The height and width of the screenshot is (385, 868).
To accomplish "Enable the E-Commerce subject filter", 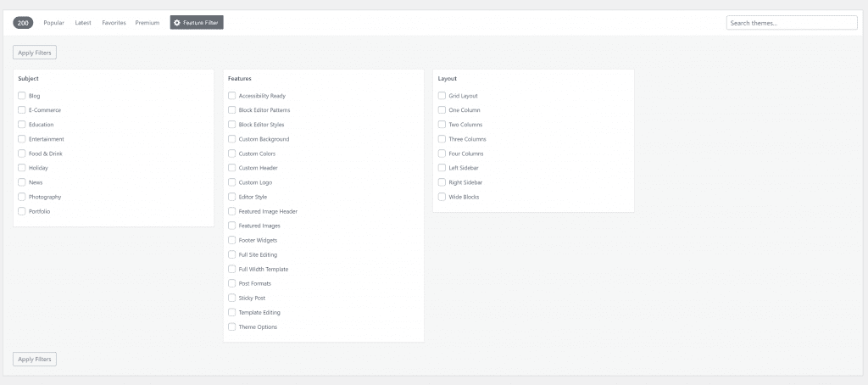I will (21, 110).
